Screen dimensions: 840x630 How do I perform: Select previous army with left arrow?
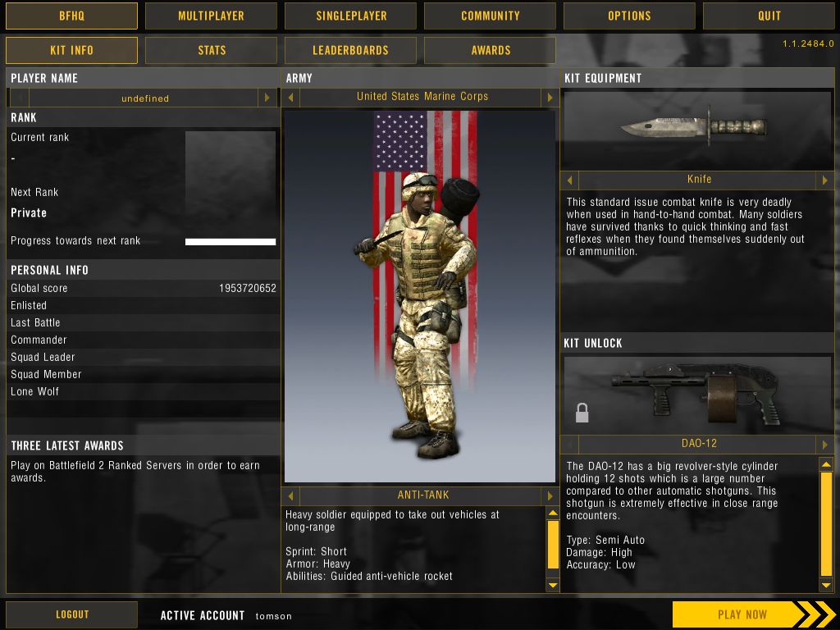pos(291,97)
